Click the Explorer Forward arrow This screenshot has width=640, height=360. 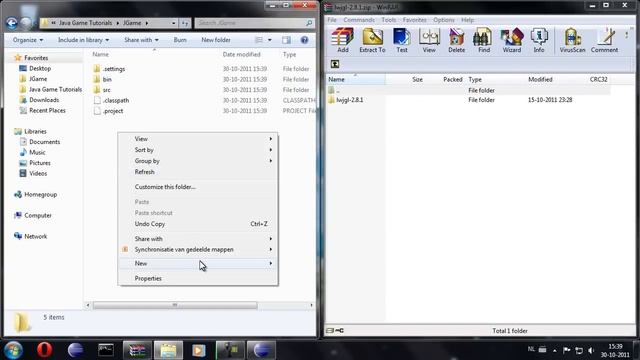click(x=26, y=23)
